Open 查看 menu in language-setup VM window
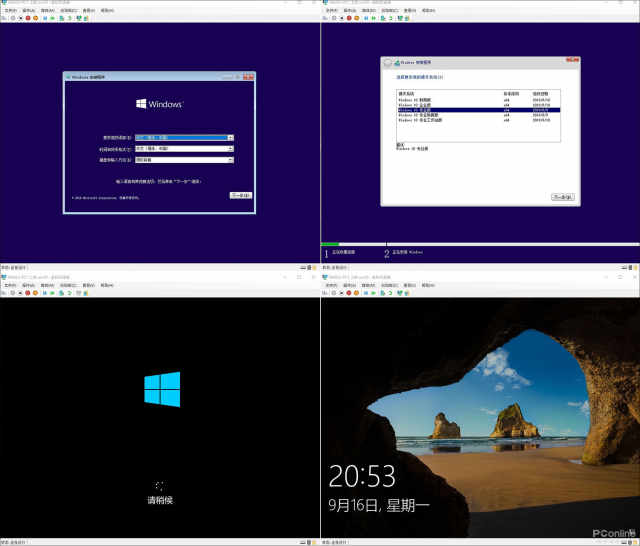The height and width of the screenshot is (546, 640). 89,10
